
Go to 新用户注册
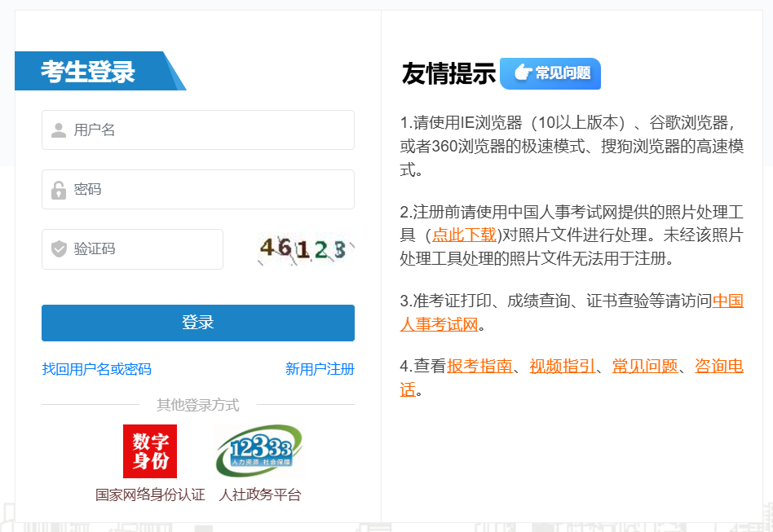pos(320,369)
